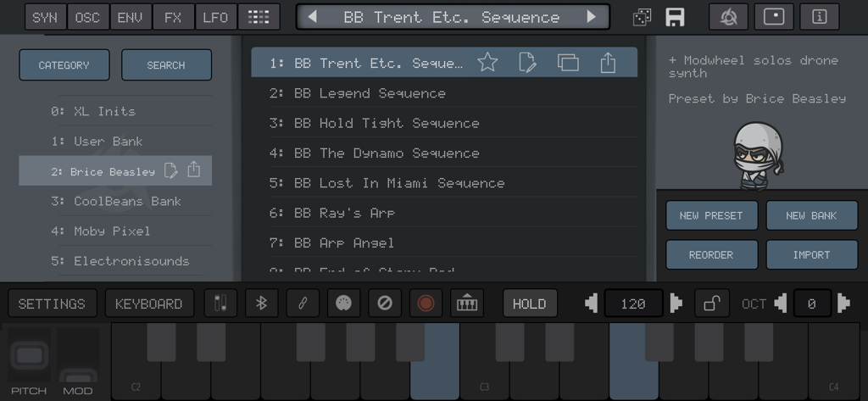Toggle the HOLD button

tap(529, 304)
